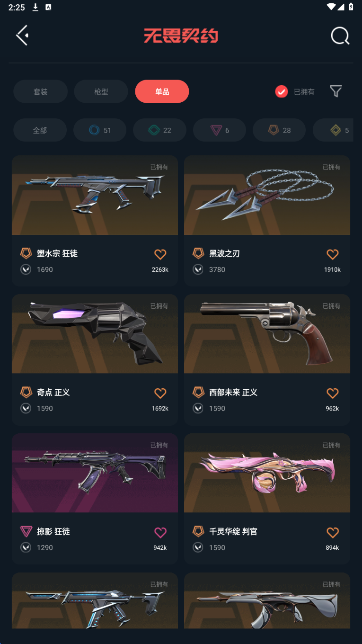Filter by orange pentagon tier 28
362x644 pixels.
pos(279,130)
